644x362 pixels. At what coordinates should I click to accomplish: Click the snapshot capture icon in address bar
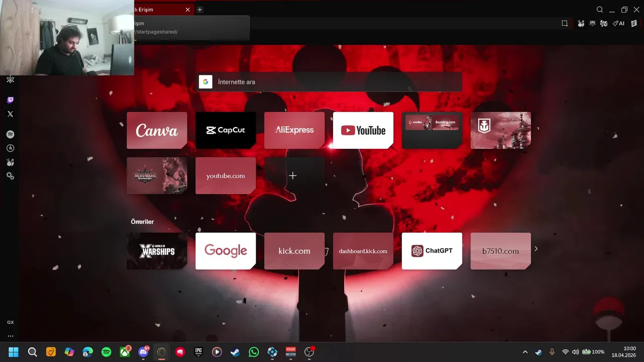[565, 23]
